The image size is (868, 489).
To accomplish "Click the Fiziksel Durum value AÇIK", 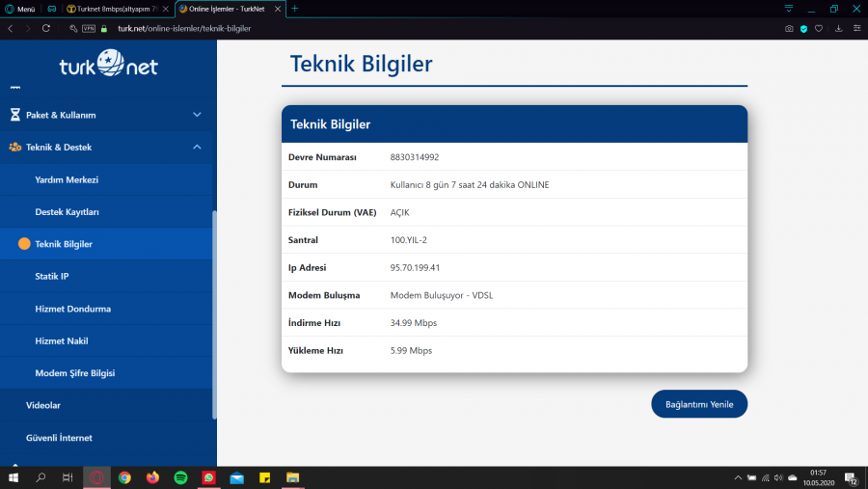I will coord(399,212).
